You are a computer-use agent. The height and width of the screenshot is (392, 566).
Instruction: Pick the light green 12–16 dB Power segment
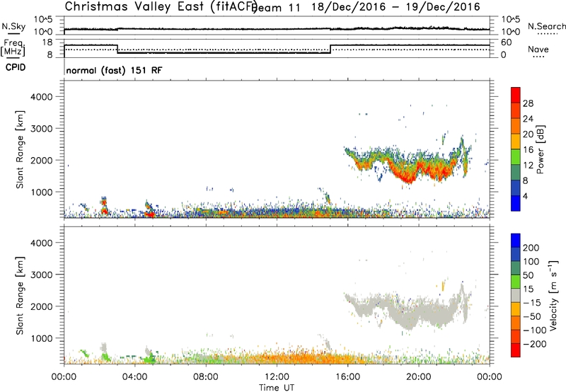click(516, 157)
